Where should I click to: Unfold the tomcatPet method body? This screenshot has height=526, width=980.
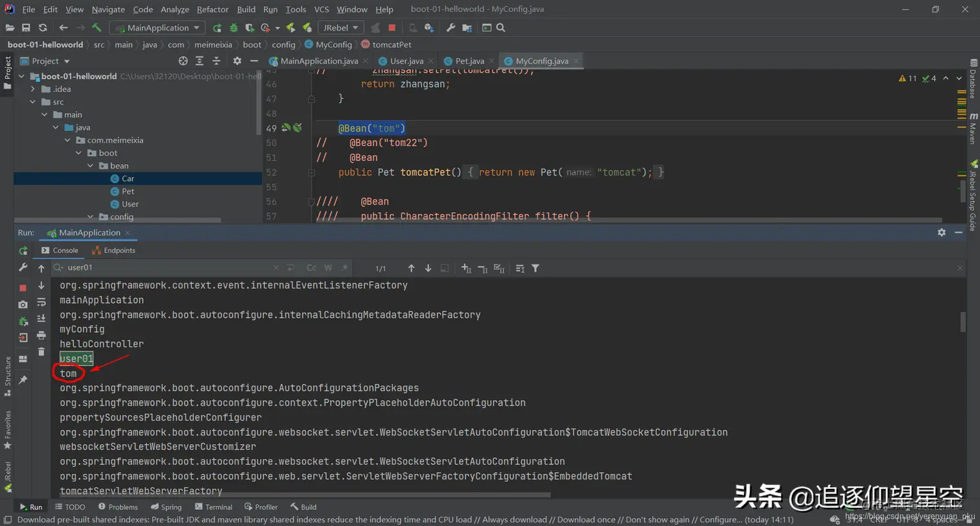312,173
